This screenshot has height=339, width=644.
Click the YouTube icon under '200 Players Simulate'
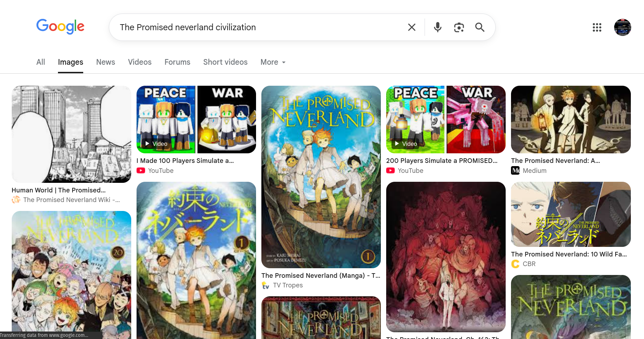coord(390,170)
